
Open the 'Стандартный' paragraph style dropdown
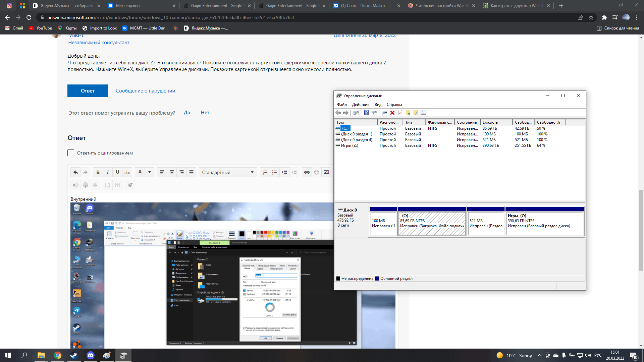228,172
